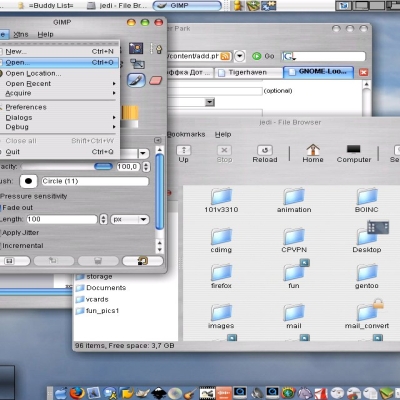The image size is (400, 400).
Task: Open the px unit dropdown for Length
Action: (x=130, y=219)
